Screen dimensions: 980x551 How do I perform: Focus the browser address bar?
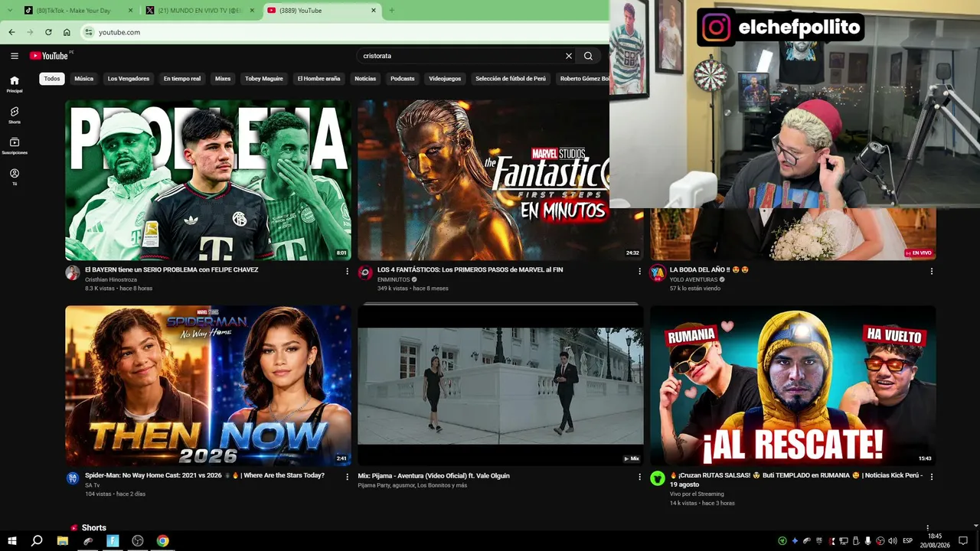(x=345, y=32)
